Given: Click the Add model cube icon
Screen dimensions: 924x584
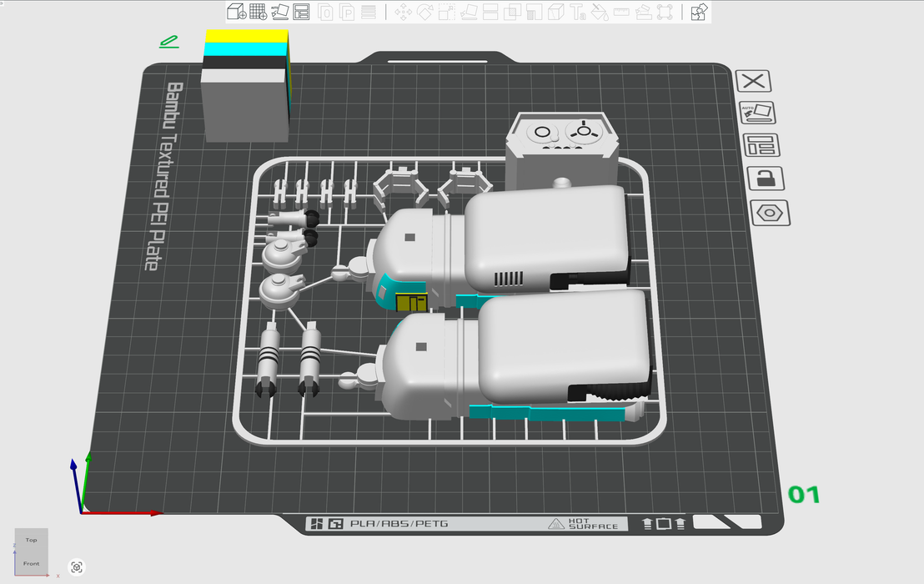Looking at the screenshot, I should click(236, 12).
